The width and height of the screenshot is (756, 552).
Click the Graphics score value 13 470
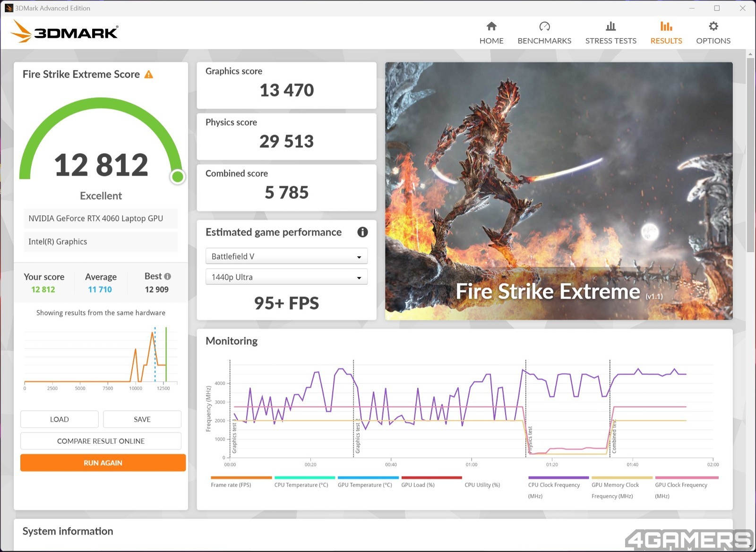(286, 90)
